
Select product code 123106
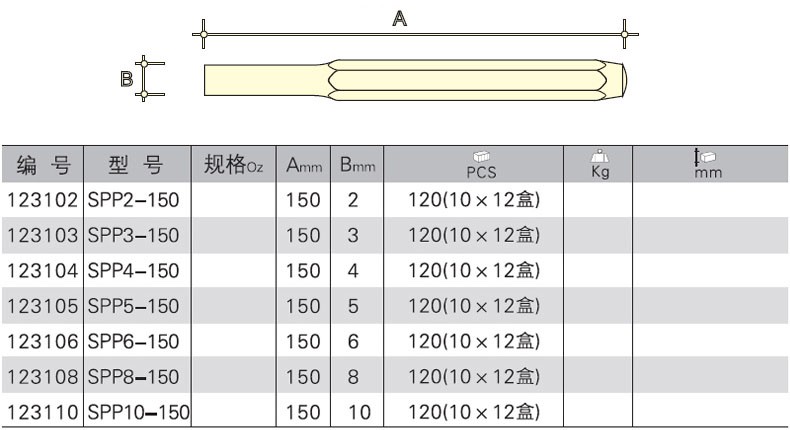(42, 341)
